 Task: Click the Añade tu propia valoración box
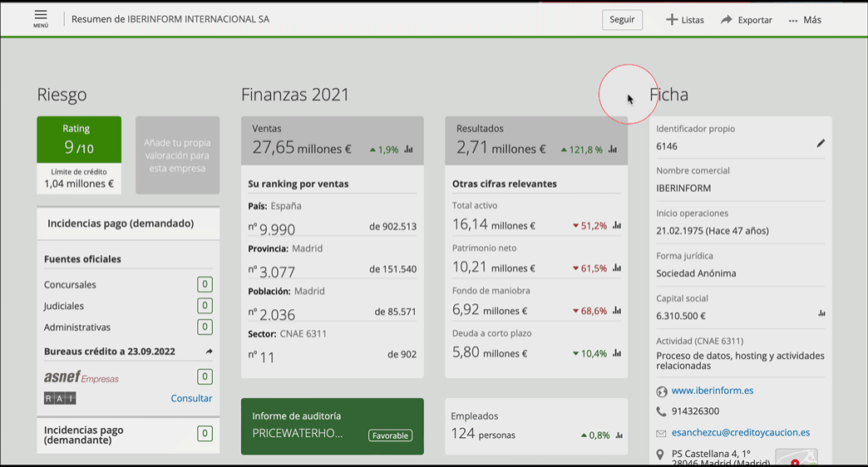[178, 155]
